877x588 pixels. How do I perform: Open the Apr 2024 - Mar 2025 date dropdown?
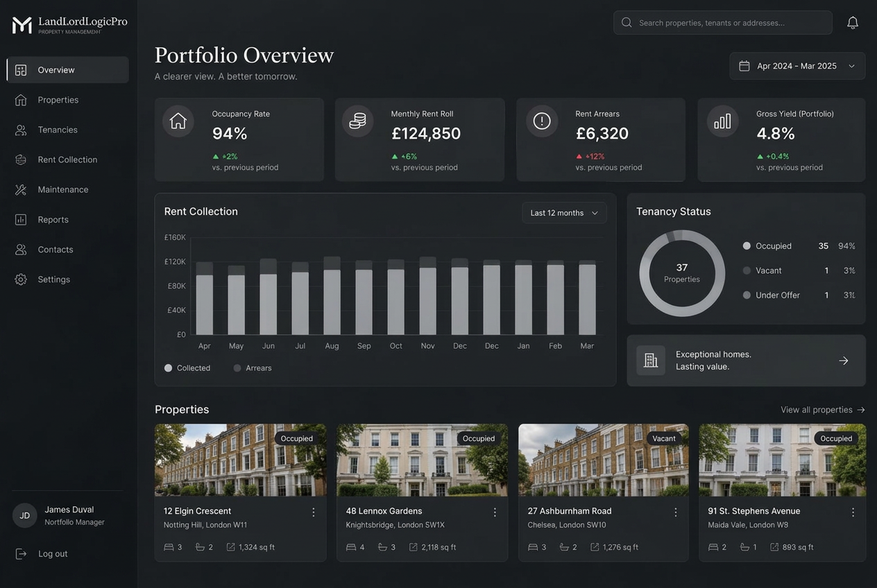(x=797, y=66)
